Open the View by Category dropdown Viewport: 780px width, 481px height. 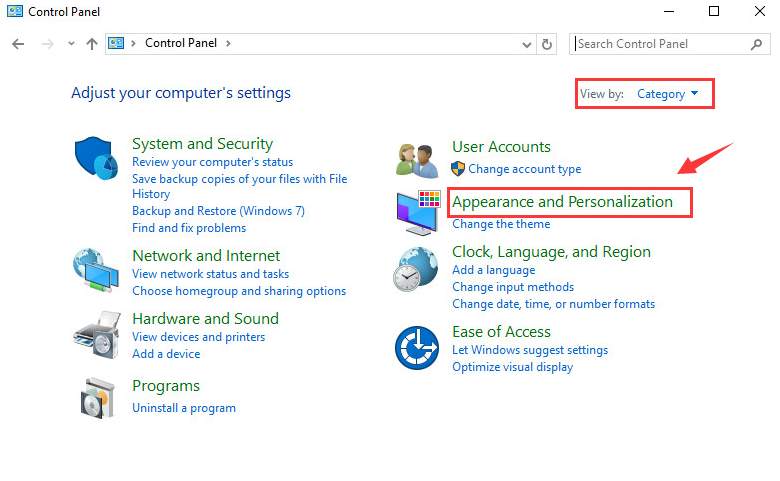click(x=668, y=94)
